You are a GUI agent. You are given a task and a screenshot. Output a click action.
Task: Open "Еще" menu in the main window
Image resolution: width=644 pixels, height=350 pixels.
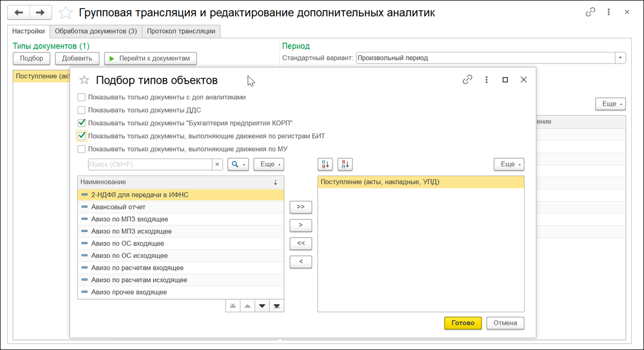click(x=610, y=104)
